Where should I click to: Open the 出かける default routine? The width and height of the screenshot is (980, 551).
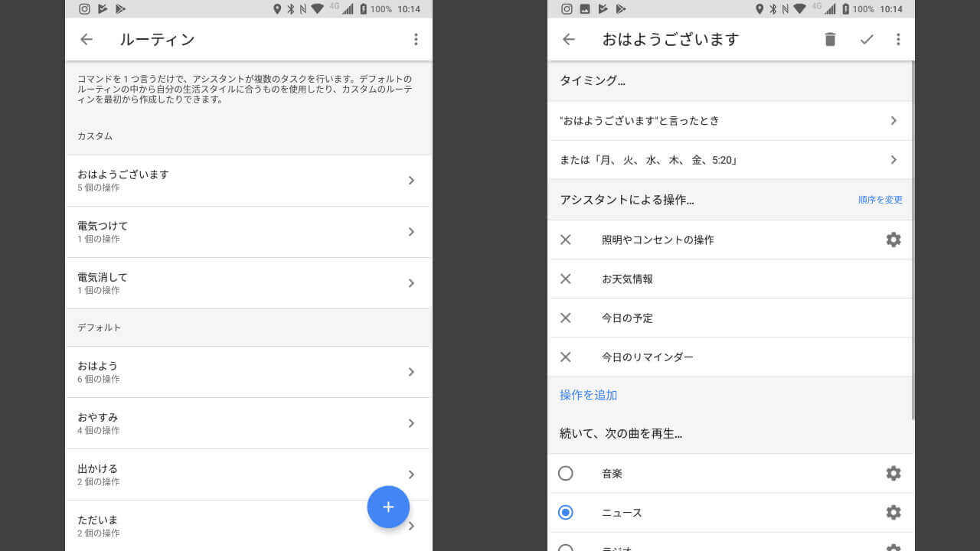[x=248, y=474]
